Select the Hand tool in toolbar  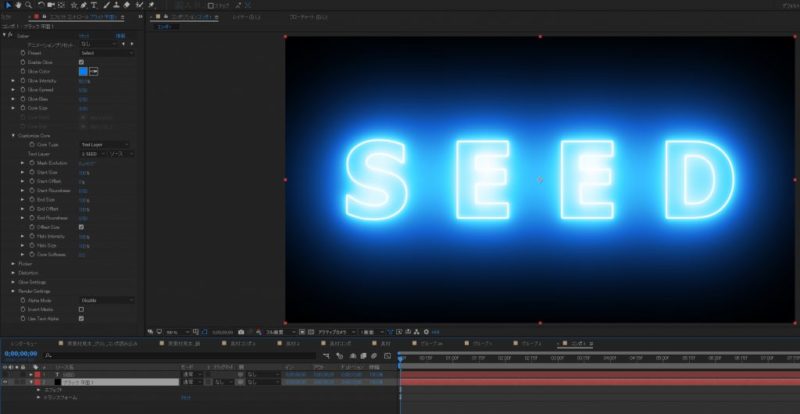19,5
